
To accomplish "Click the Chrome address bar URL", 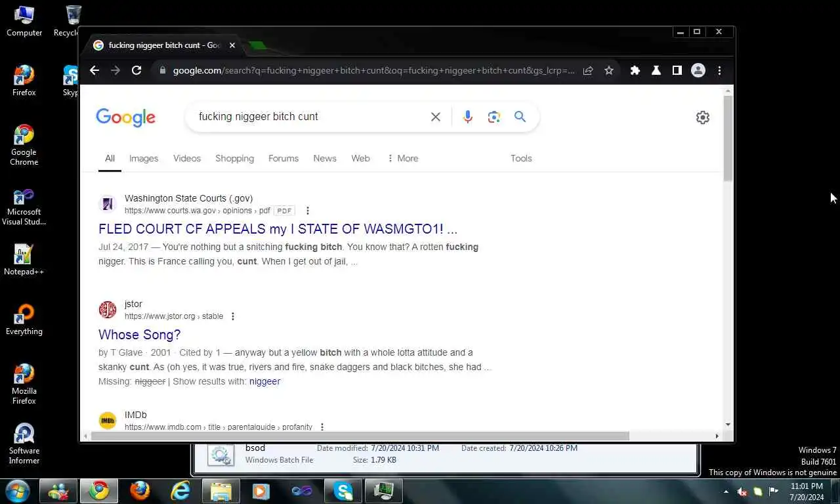I will pyautogui.click(x=374, y=70).
